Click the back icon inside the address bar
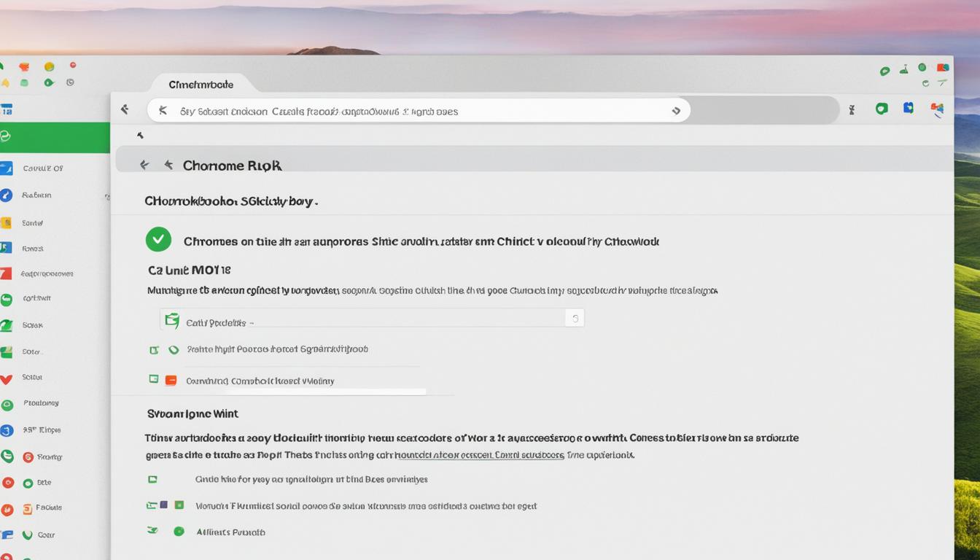 coord(163,111)
